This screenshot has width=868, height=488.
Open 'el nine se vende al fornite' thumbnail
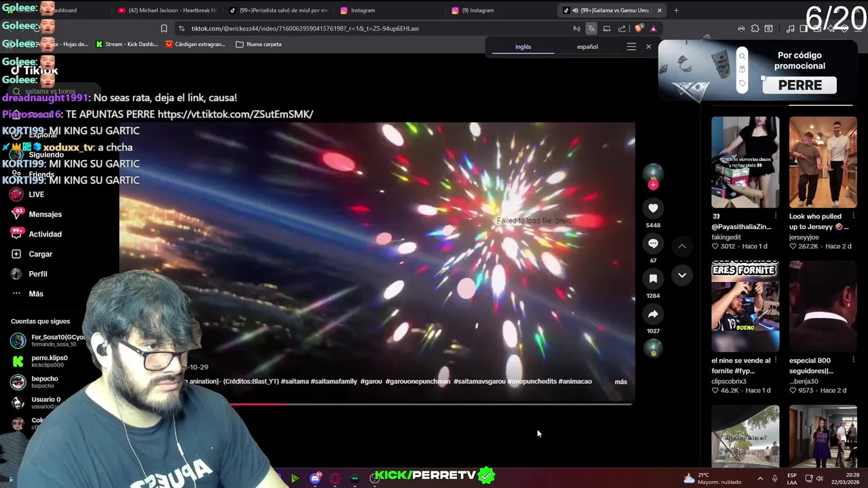click(x=745, y=306)
